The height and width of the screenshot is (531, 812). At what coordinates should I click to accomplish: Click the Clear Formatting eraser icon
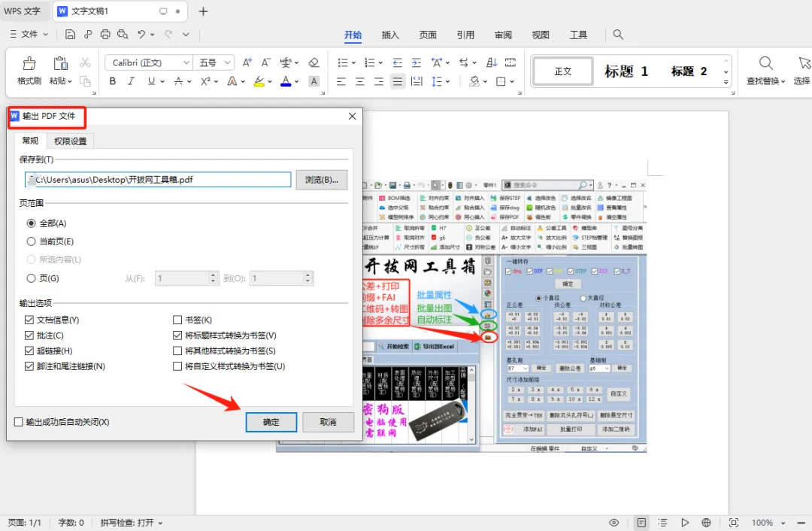tap(314, 62)
